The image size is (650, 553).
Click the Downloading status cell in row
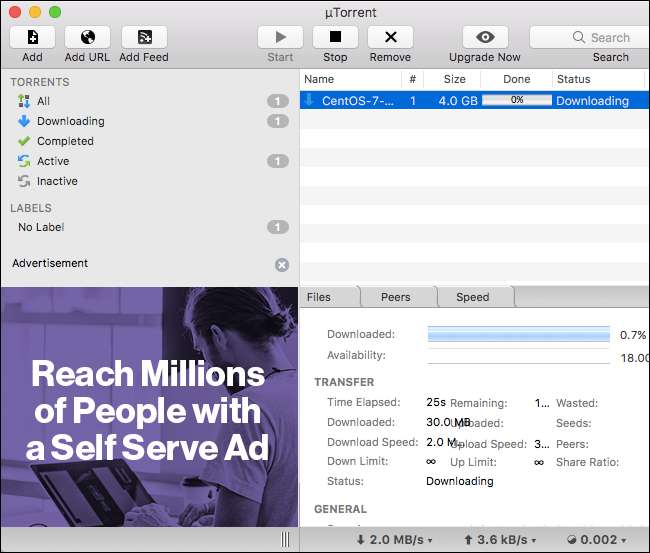pos(592,101)
